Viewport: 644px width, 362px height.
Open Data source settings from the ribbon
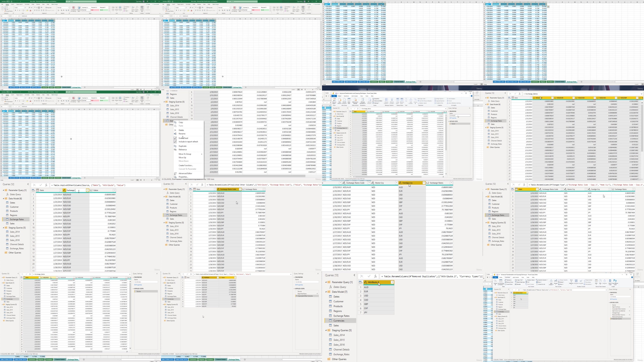click(355, 101)
